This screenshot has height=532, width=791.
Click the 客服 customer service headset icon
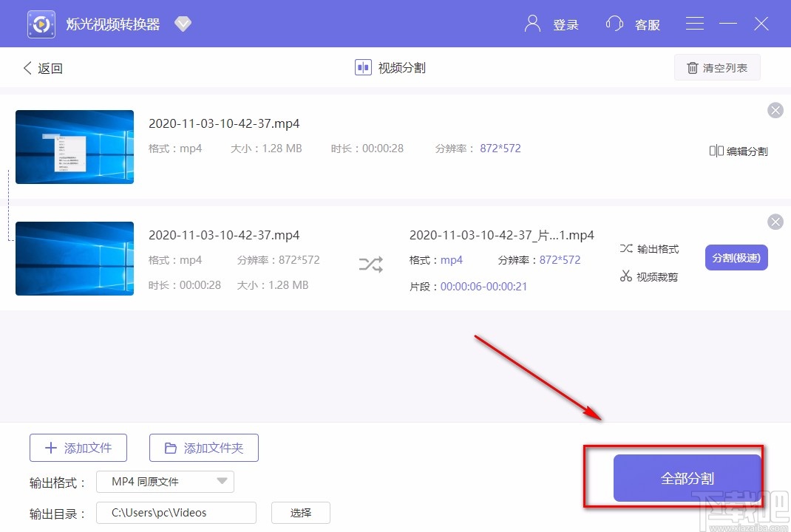[614, 24]
